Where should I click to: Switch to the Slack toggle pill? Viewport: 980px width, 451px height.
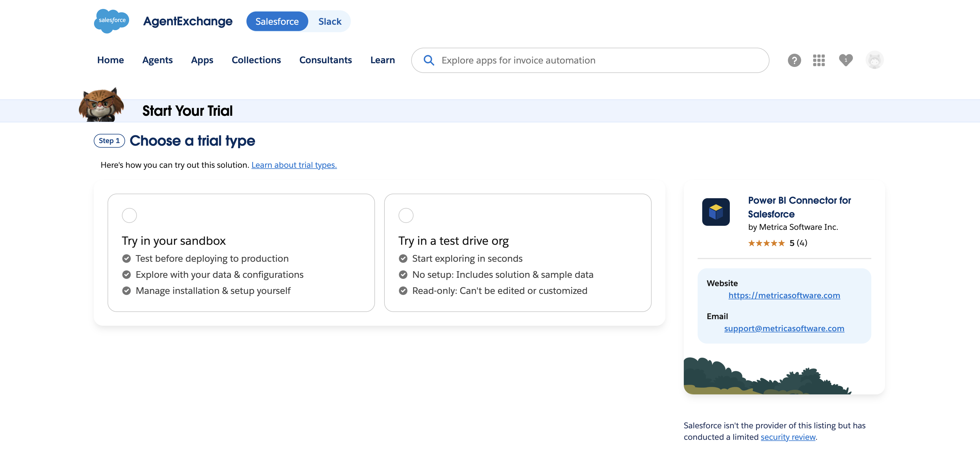330,21
